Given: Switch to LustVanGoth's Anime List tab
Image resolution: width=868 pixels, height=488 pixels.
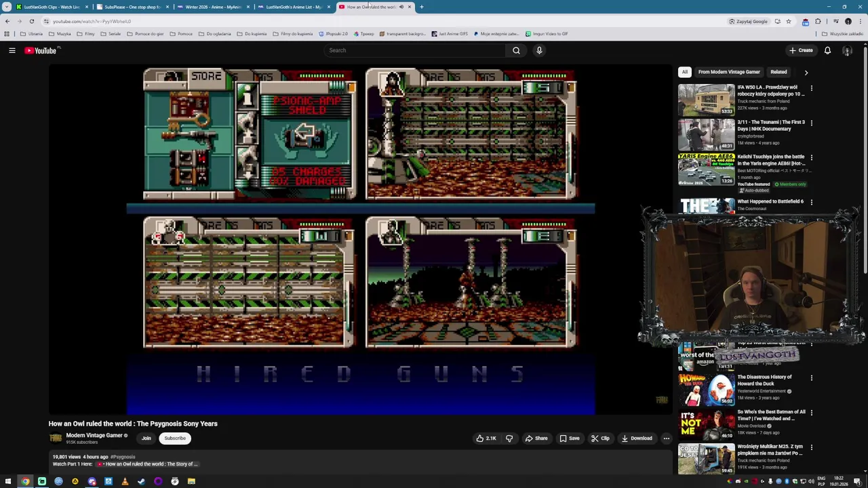Looking at the screenshot, I should pyautogui.click(x=294, y=7).
